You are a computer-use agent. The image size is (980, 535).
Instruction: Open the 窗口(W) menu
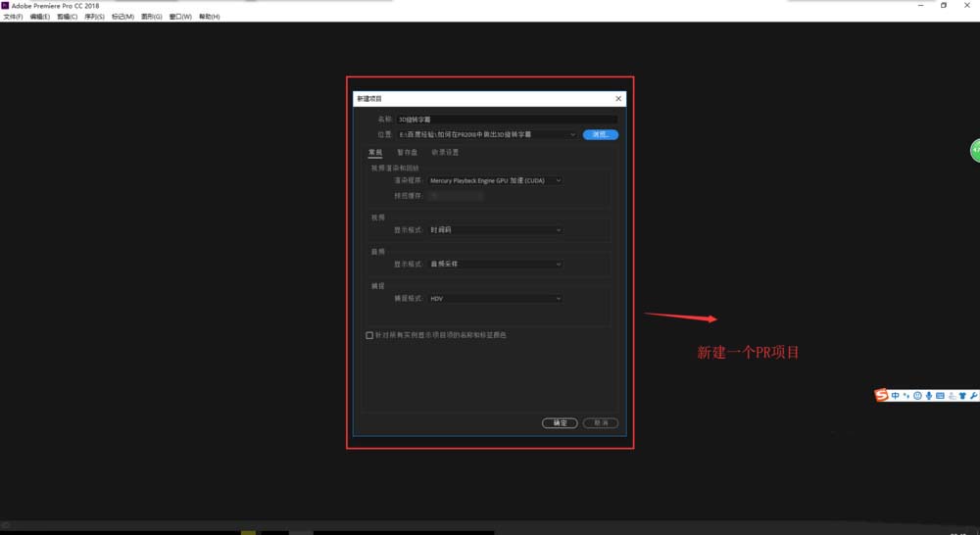(180, 17)
